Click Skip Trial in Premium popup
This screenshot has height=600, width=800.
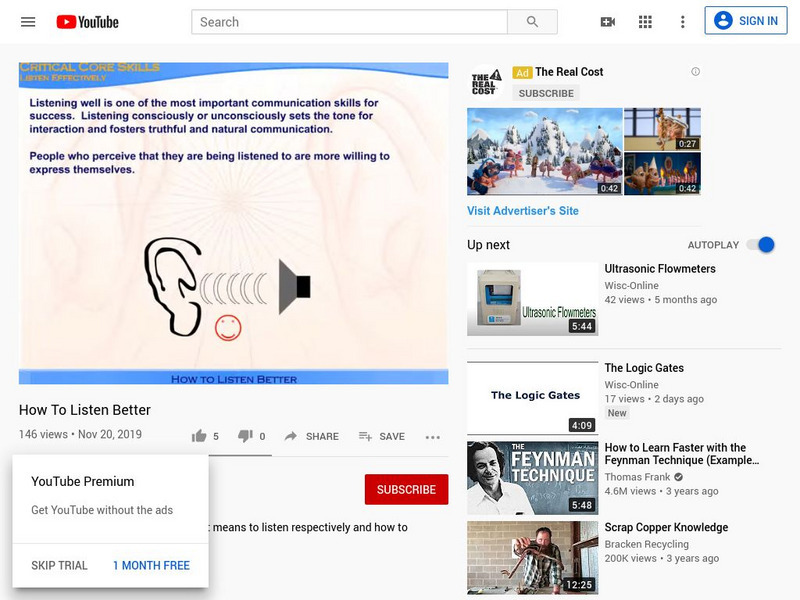[60, 565]
